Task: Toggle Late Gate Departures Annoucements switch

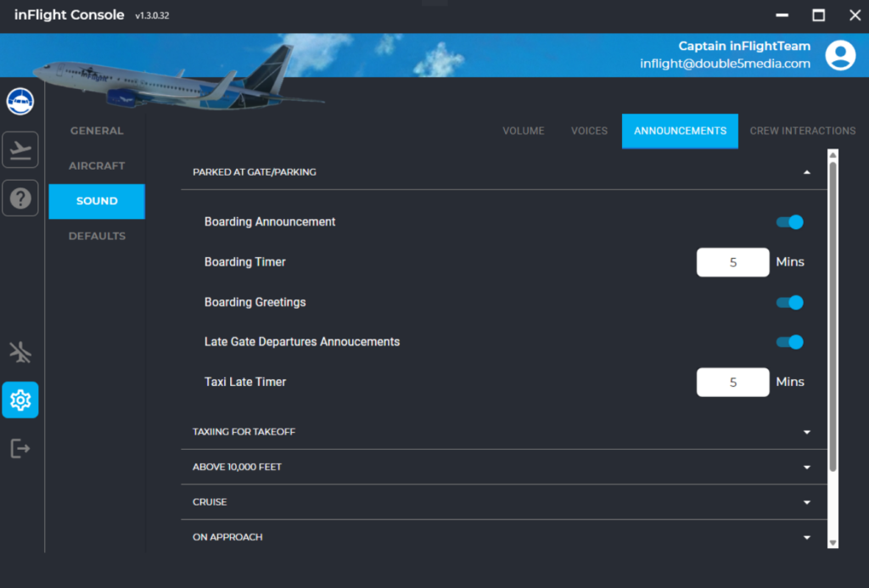Action: tap(789, 342)
